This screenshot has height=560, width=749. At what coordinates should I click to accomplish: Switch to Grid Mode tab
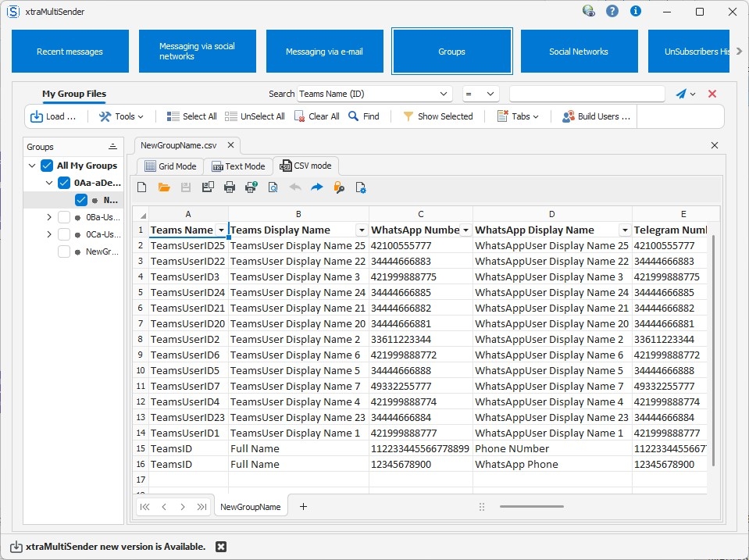170,166
